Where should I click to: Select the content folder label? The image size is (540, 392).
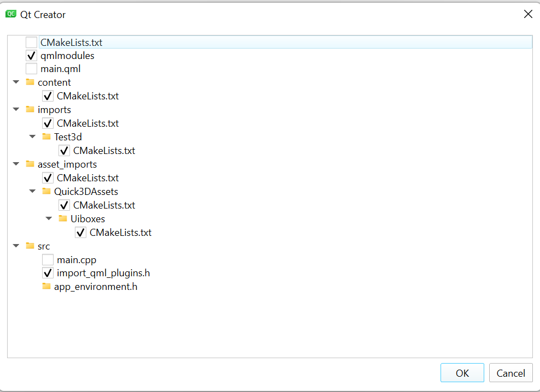click(x=54, y=82)
